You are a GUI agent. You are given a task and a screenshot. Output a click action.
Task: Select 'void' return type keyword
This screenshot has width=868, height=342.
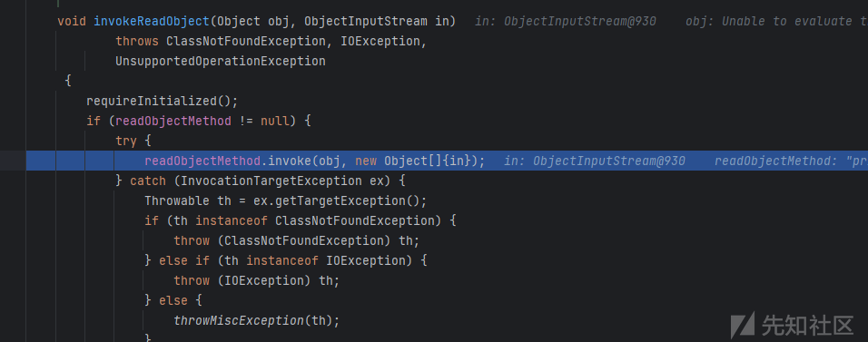[72, 22]
